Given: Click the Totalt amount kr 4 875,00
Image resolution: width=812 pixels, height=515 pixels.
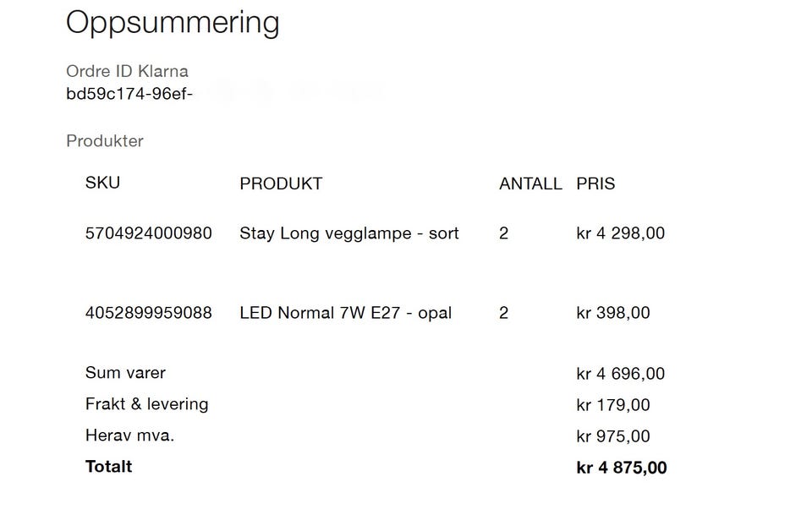Looking at the screenshot, I should click(x=622, y=468).
